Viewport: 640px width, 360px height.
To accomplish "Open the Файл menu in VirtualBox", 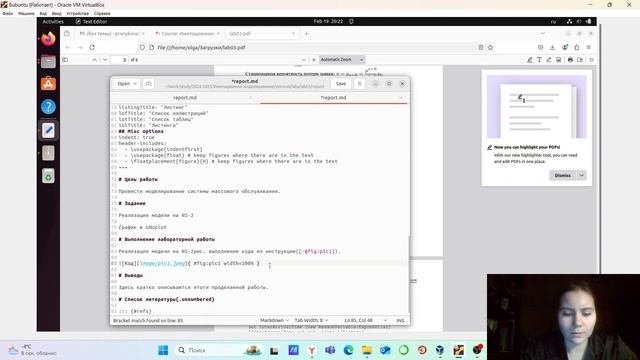I will pos(8,13).
